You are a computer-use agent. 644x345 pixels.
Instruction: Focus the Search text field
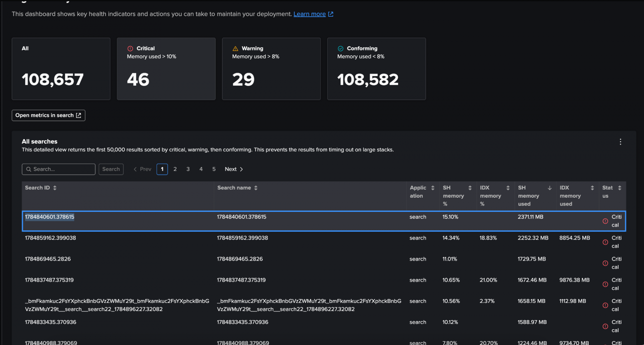(59, 169)
